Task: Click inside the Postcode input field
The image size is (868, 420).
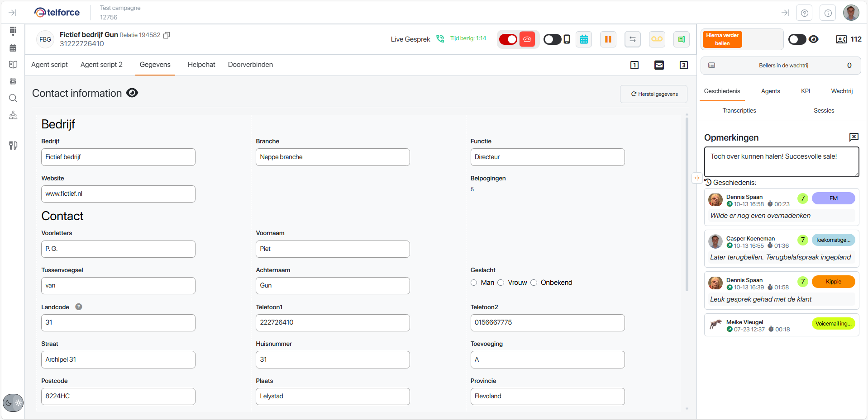Action: point(118,396)
